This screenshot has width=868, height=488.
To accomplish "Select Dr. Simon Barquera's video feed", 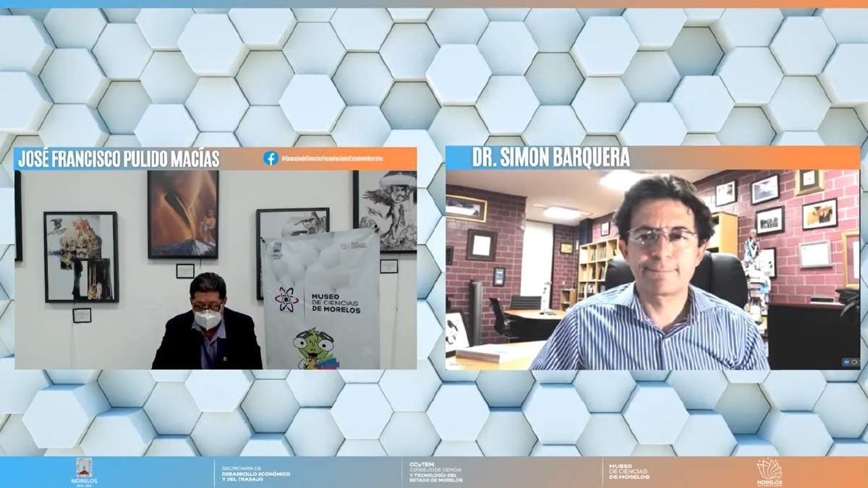I will (x=652, y=275).
